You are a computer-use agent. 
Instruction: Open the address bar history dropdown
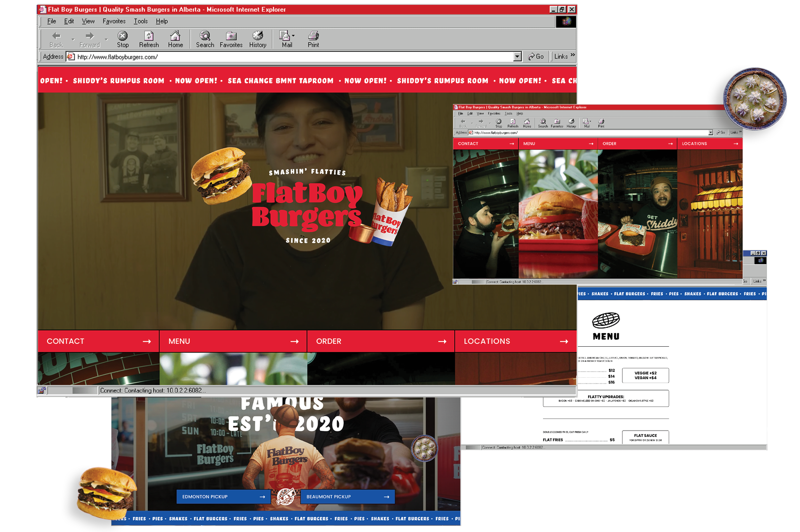(518, 56)
